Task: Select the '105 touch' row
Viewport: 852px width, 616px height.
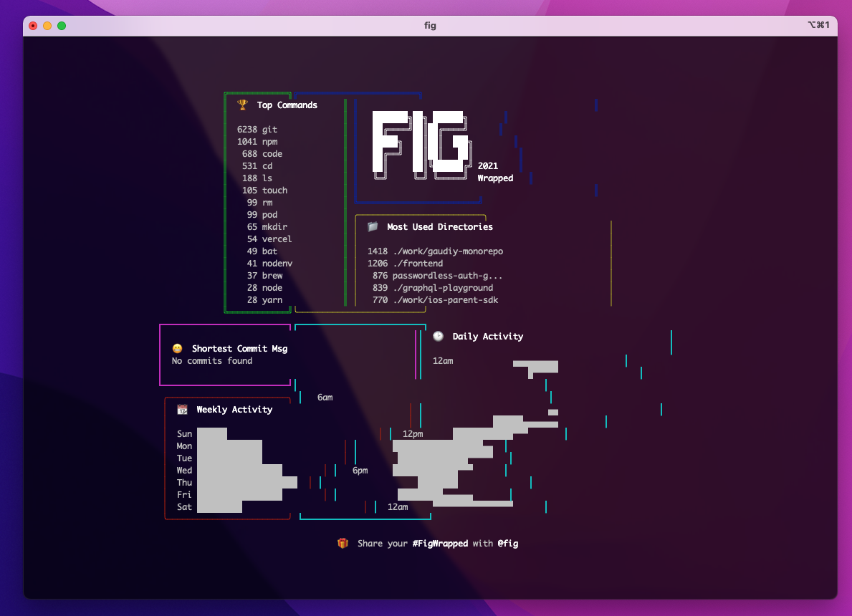Action: point(264,190)
